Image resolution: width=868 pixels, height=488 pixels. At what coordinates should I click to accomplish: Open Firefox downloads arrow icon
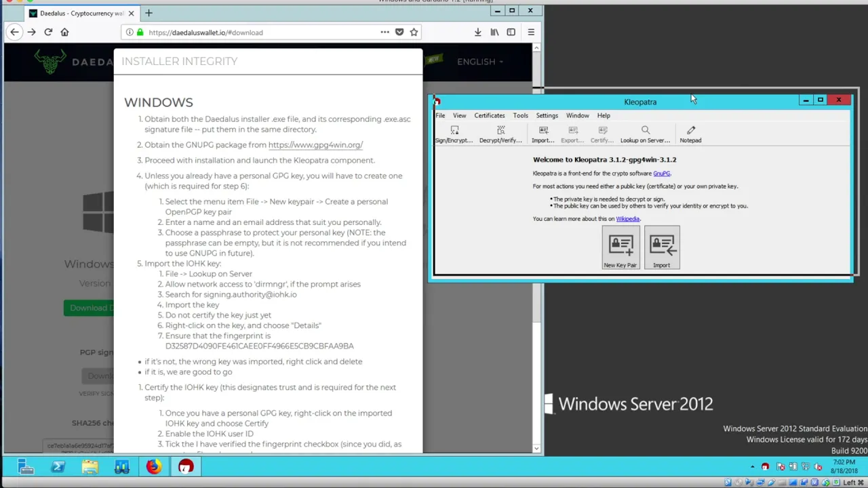477,32
